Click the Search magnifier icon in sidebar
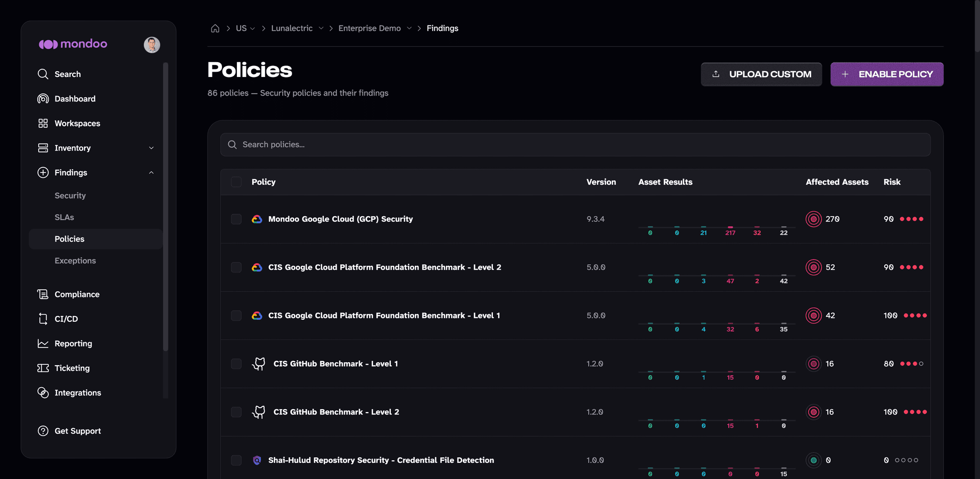This screenshot has width=980, height=479. 43,74
